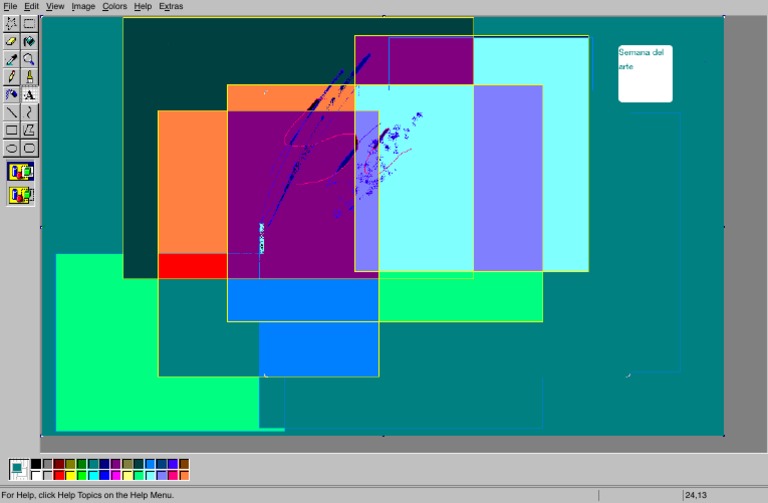Choose the Pencil tool

(x=12, y=77)
